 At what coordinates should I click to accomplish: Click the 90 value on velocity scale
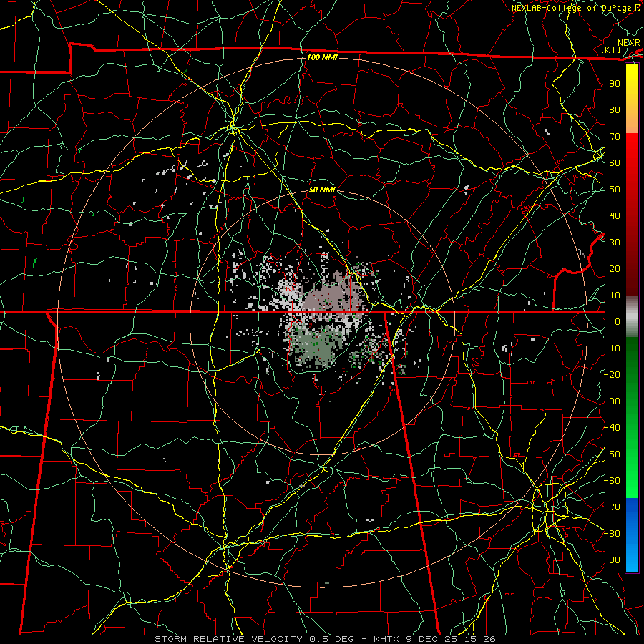coord(615,84)
